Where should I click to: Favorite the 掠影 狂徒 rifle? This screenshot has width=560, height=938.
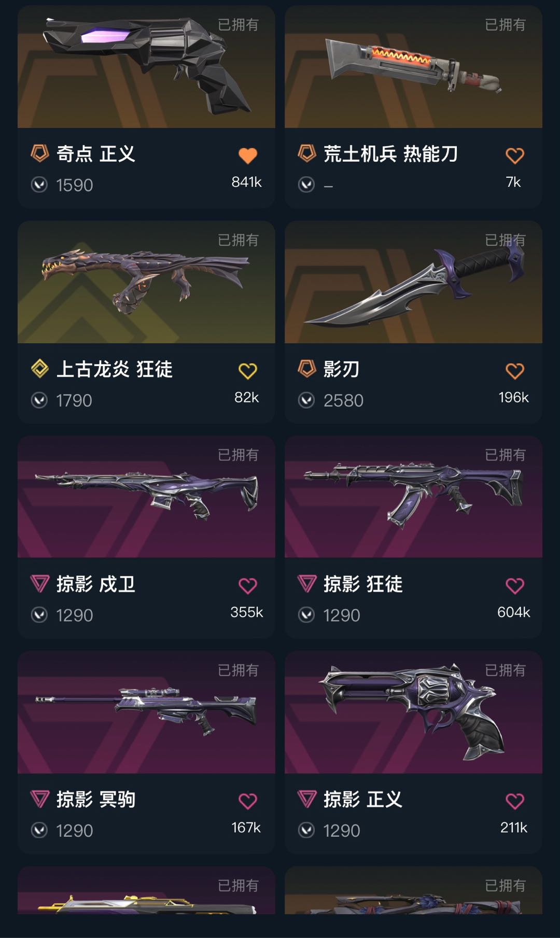pos(515,586)
